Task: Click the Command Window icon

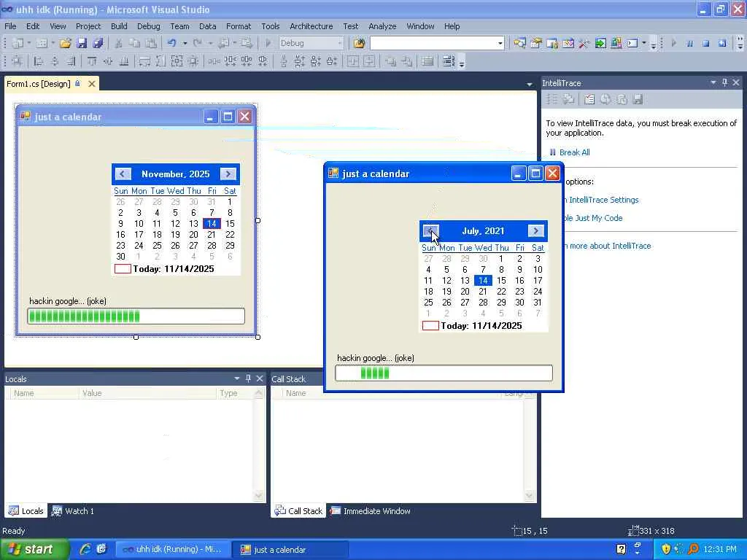Action: [x=632, y=43]
